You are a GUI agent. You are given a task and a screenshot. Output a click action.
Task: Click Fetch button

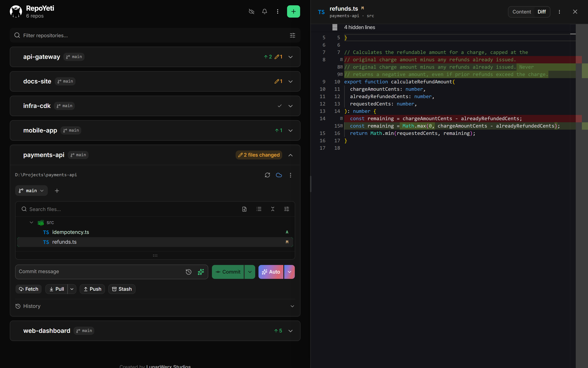pyautogui.click(x=29, y=289)
